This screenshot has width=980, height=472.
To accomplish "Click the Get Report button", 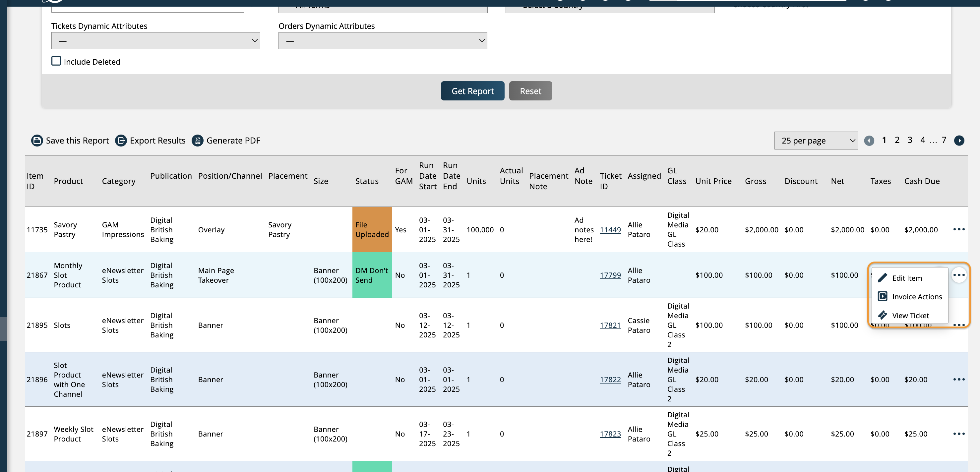I will 472,91.
